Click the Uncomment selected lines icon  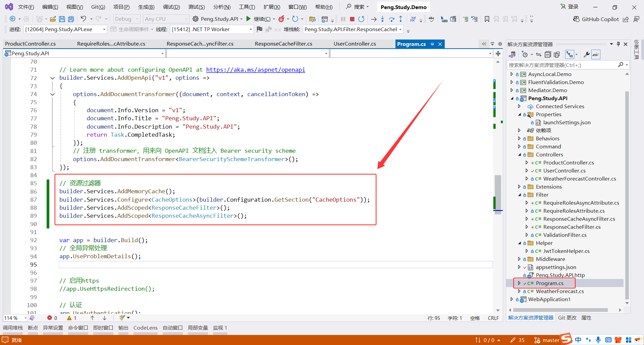pos(475,19)
